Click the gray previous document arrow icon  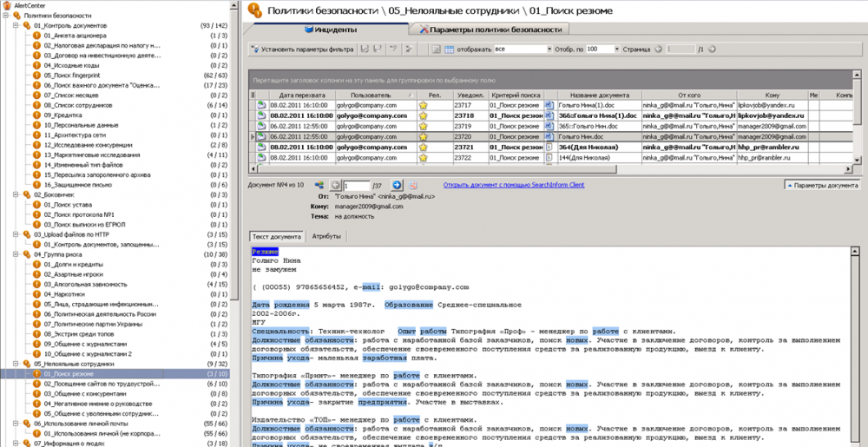(336, 185)
